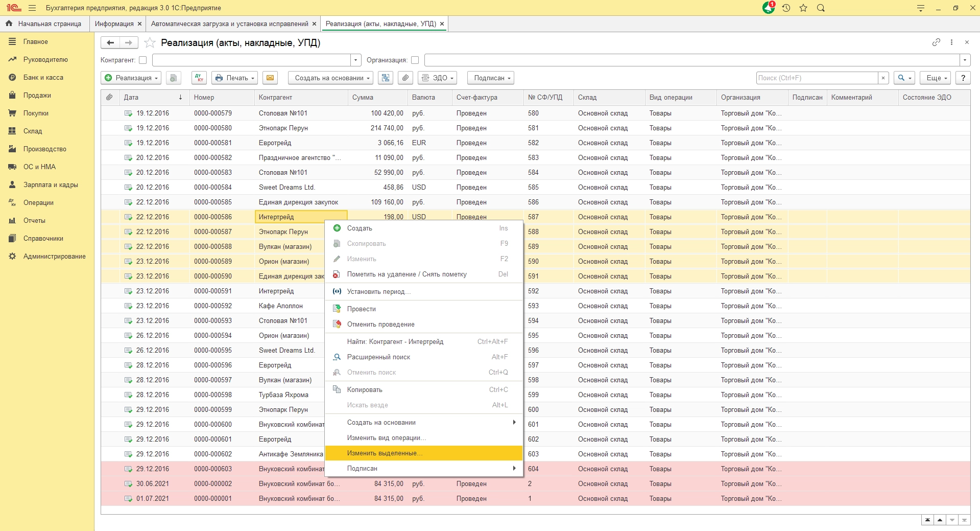Go forward with the right arrow button
Image resolution: width=980 pixels, height=531 pixels.
pos(129,43)
